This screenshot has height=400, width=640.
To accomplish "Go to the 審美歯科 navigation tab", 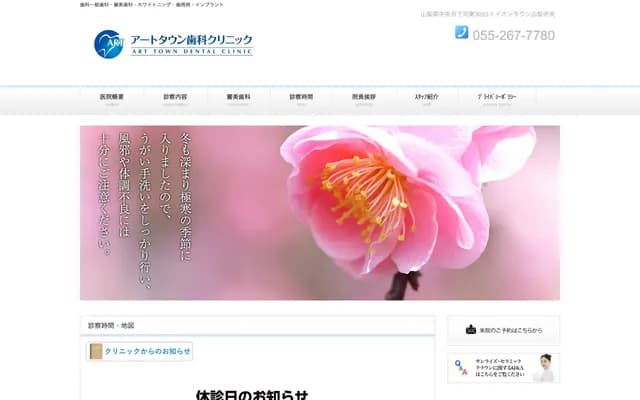I will point(238,99).
